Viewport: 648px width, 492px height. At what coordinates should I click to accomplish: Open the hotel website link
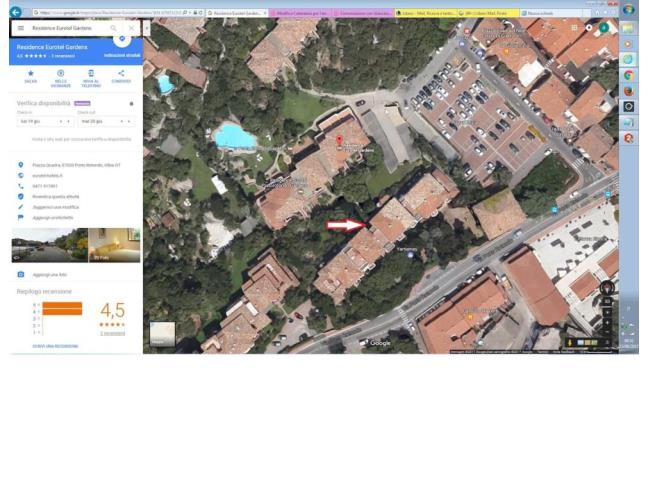[x=48, y=176]
